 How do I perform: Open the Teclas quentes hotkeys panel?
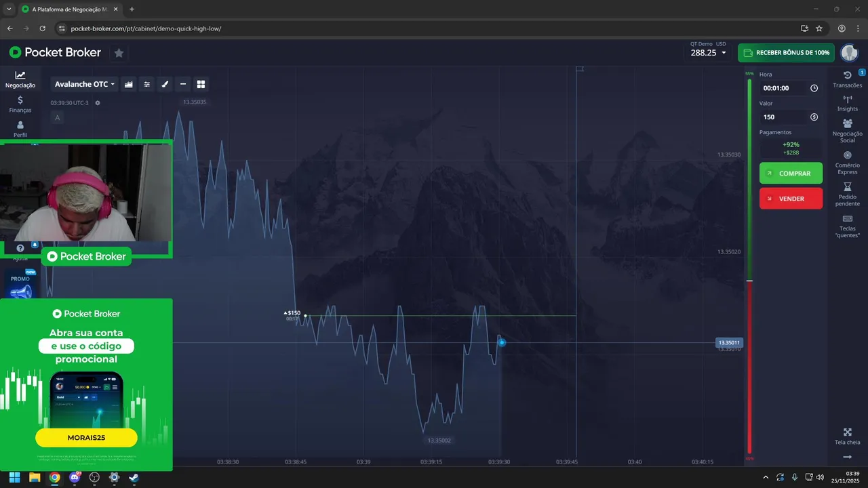pos(847,226)
